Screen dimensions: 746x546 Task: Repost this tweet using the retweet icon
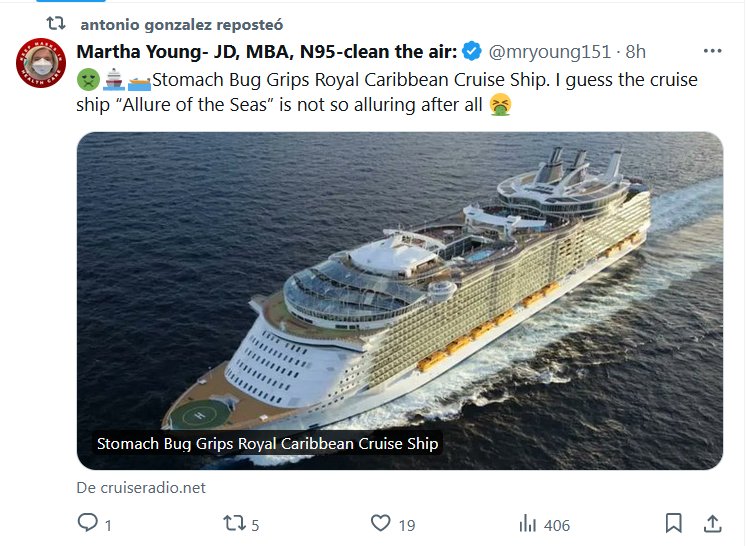[232, 522]
